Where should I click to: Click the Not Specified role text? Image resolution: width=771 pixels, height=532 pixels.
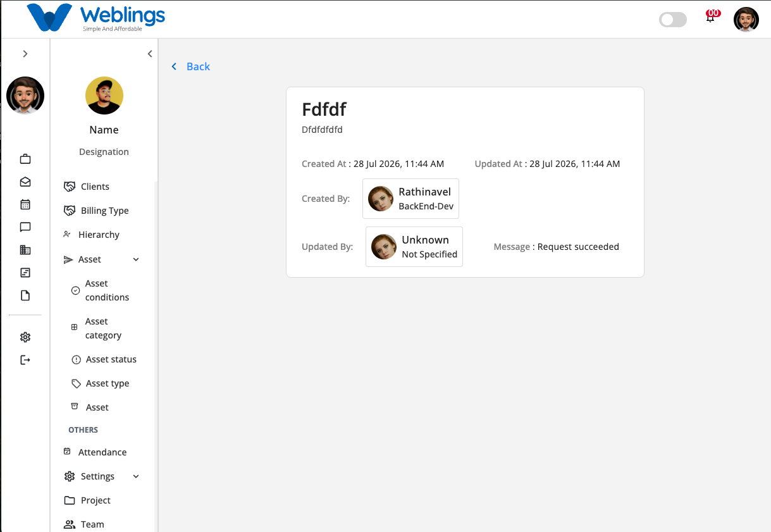click(x=429, y=254)
